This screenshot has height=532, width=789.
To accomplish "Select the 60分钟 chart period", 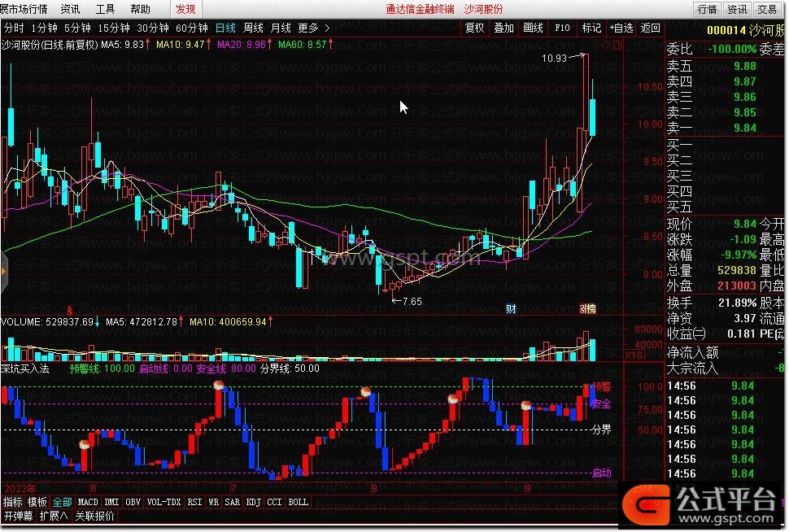I will [x=192, y=28].
